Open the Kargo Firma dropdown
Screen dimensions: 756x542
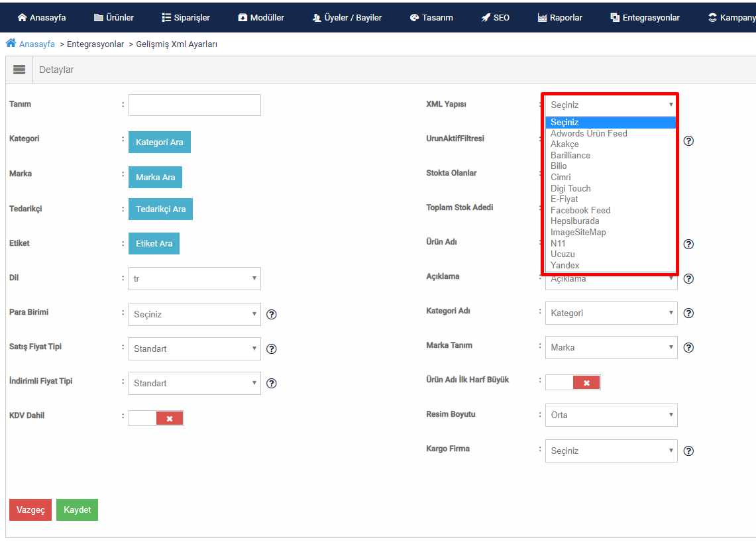coord(611,451)
